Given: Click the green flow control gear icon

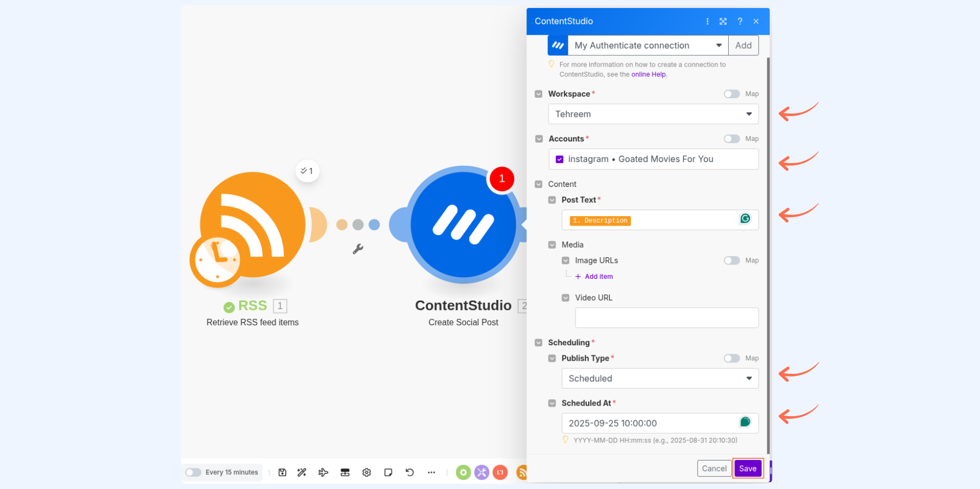Looking at the screenshot, I should coord(463,472).
